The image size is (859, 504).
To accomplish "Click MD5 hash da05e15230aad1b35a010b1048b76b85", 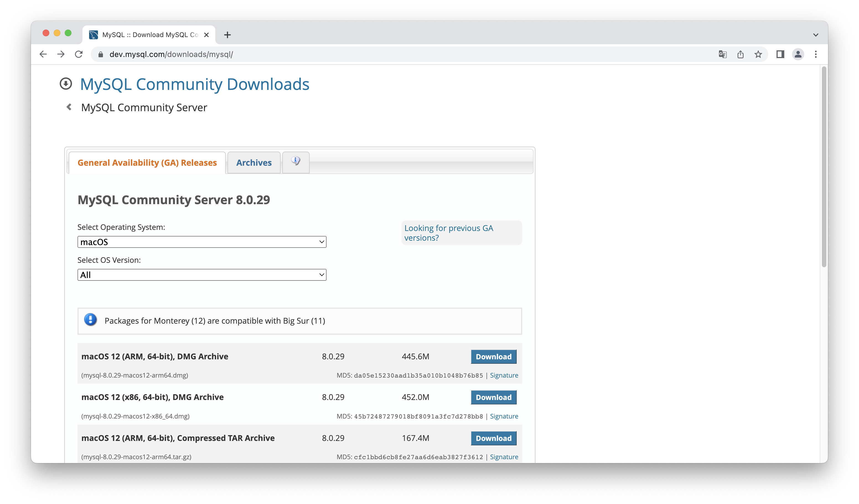I will (418, 376).
